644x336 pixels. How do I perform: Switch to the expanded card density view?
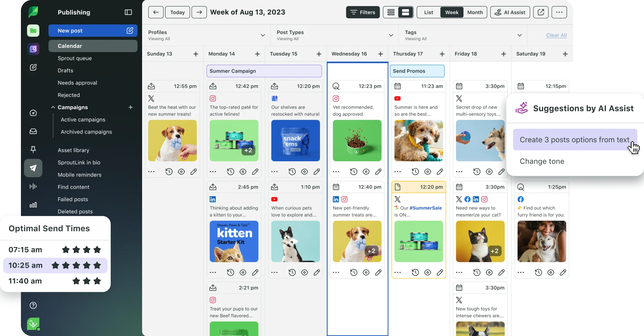405,12
